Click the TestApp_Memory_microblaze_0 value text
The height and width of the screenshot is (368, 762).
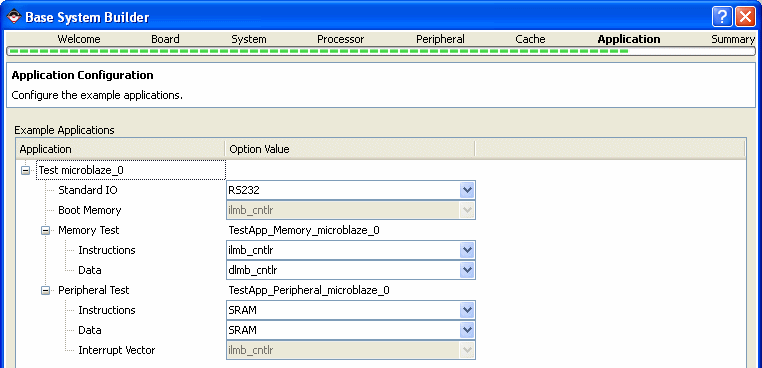[304, 230]
